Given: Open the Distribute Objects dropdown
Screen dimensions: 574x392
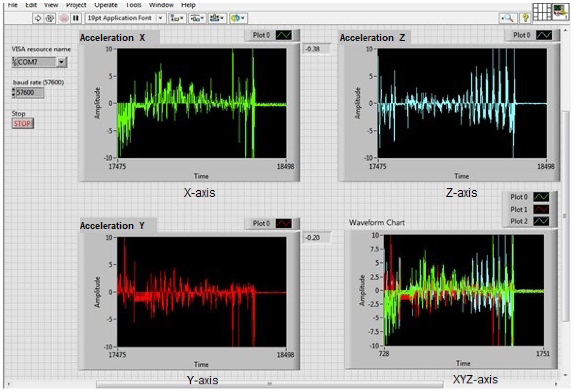Looking at the screenshot, I should pos(197,18).
